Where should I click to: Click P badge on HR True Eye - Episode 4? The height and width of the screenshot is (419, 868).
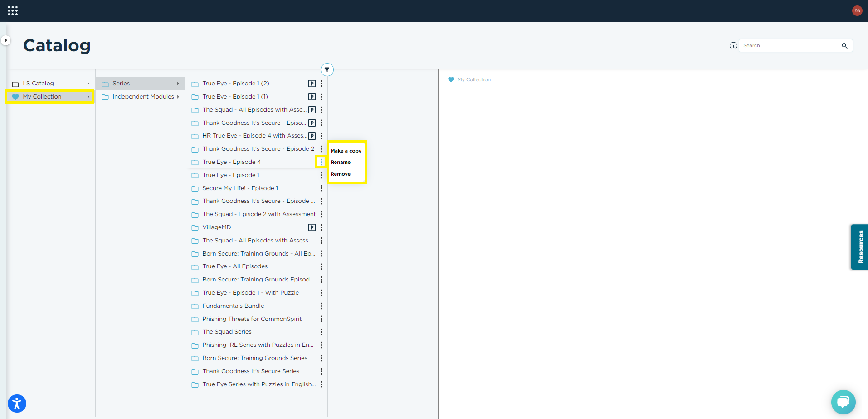pos(312,136)
